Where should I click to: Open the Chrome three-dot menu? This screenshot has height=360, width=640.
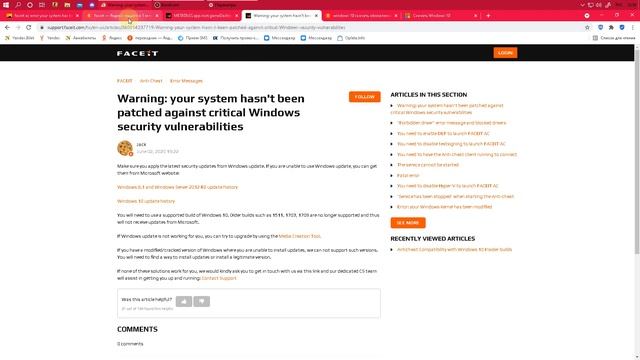[x=633, y=27]
